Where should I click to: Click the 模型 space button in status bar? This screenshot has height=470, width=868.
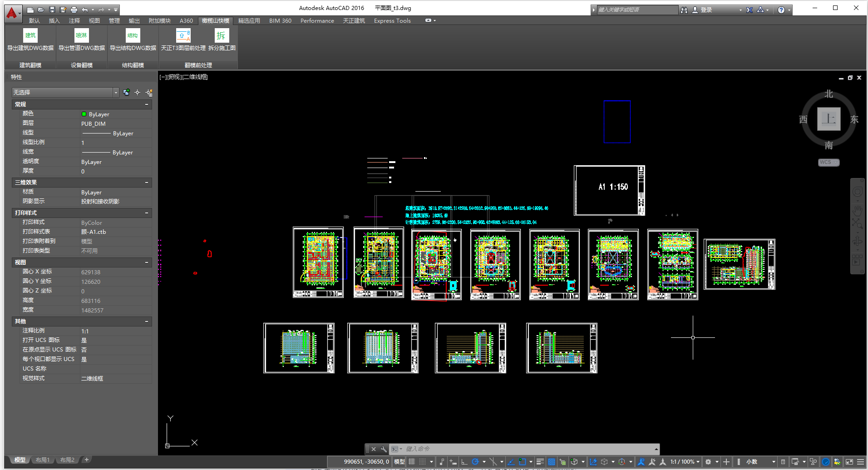pos(399,462)
